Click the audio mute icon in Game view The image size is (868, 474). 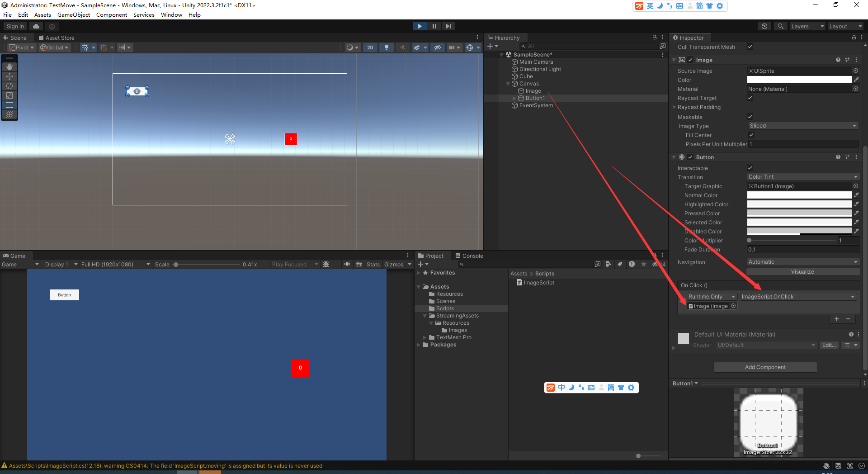(x=347, y=264)
